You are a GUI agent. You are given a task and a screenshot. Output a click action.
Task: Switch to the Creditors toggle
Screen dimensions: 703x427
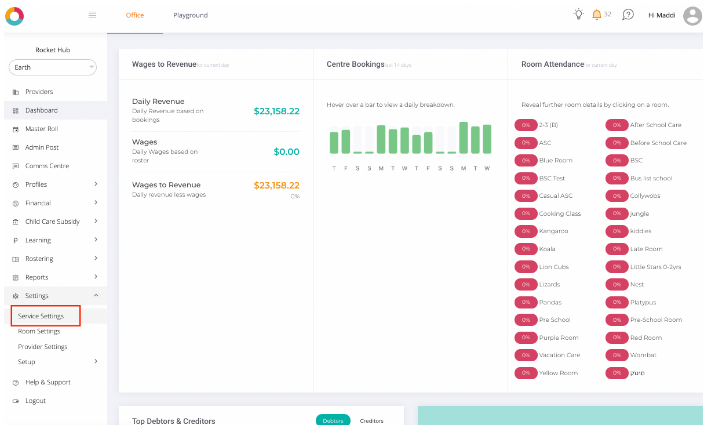click(371, 421)
